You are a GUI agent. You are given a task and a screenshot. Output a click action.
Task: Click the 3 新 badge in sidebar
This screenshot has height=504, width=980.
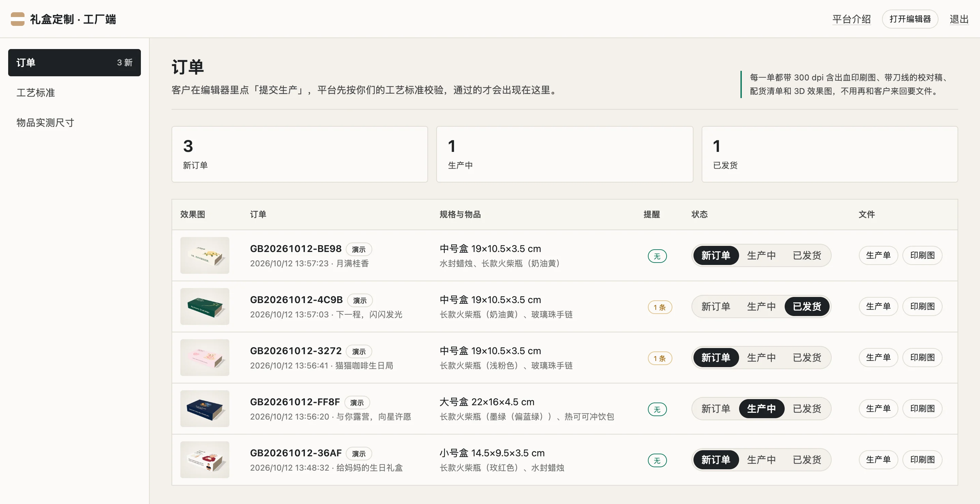pyautogui.click(x=125, y=62)
